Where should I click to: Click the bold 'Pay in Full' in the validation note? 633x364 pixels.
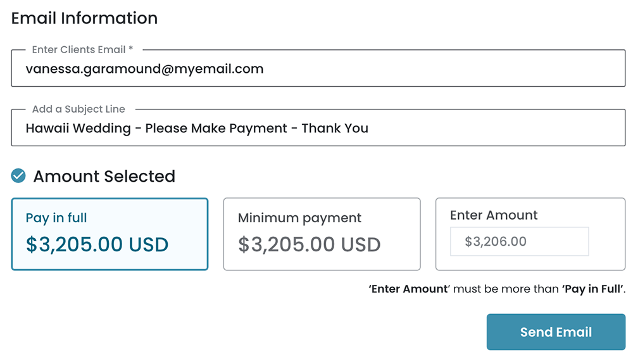(x=592, y=289)
